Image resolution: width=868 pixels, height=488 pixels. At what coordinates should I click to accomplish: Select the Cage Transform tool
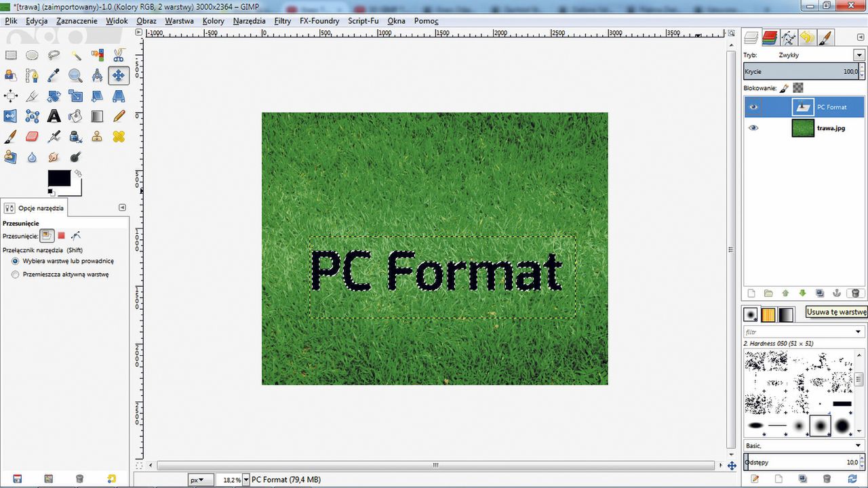[x=32, y=117]
